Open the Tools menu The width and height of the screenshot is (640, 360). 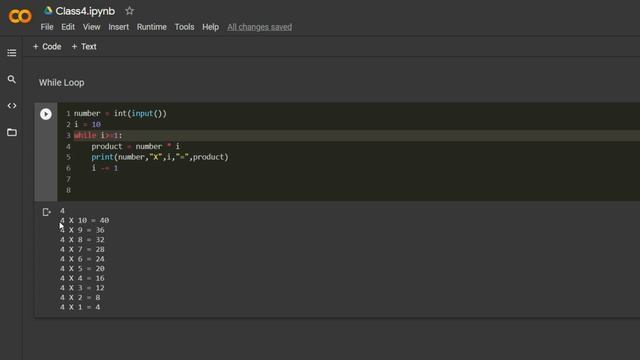(x=184, y=27)
